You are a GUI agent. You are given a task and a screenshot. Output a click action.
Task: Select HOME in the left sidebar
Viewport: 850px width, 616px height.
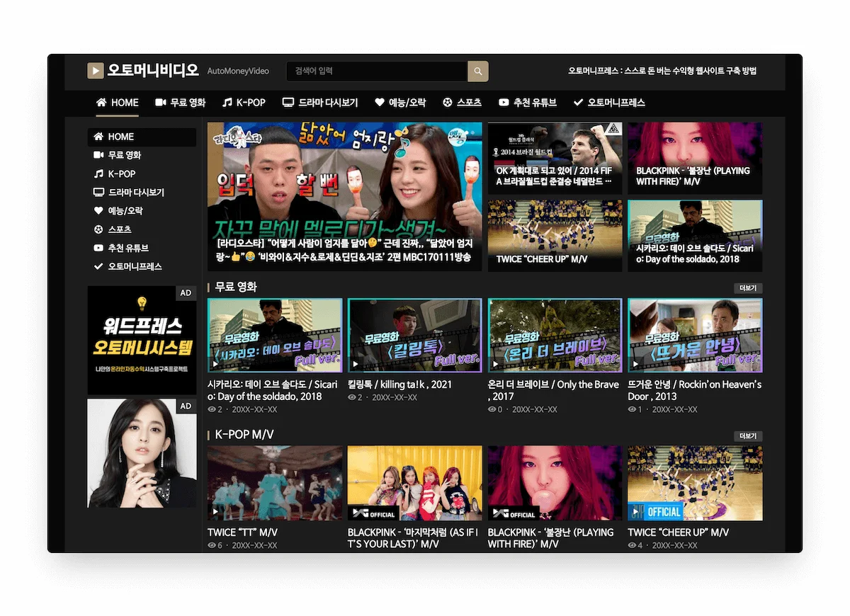pos(142,137)
